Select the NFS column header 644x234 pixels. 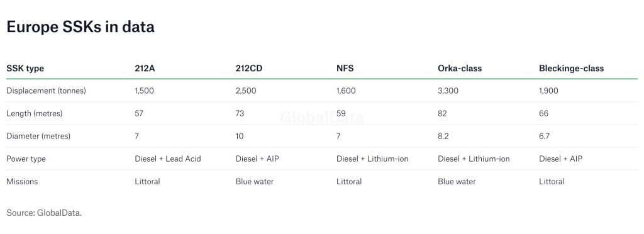coord(345,69)
